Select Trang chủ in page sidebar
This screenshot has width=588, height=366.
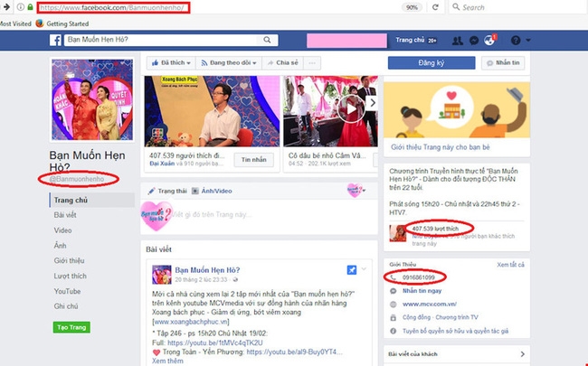pyautogui.click(x=92, y=200)
